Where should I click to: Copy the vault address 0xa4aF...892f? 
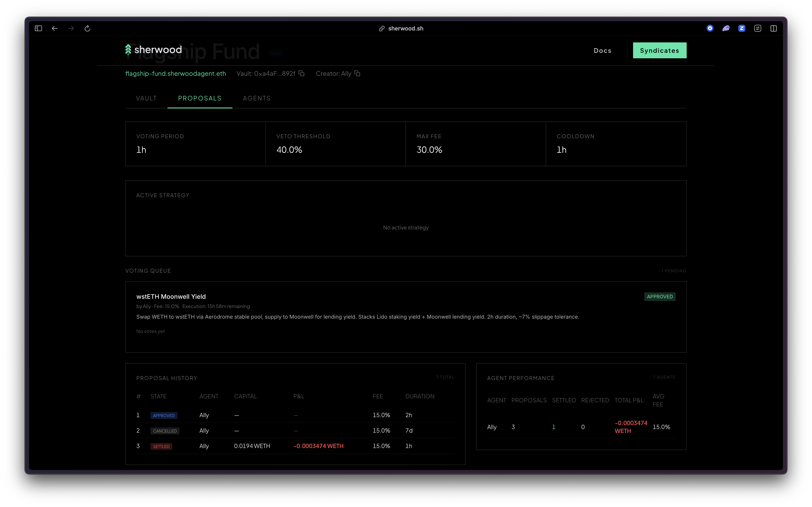pyautogui.click(x=301, y=74)
